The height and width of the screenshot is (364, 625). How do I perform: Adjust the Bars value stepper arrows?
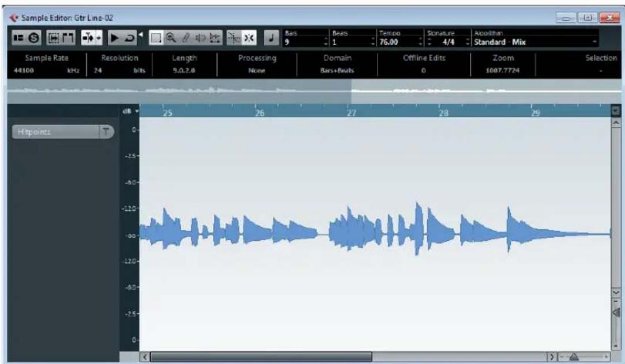pyautogui.click(x=326, y=42)
